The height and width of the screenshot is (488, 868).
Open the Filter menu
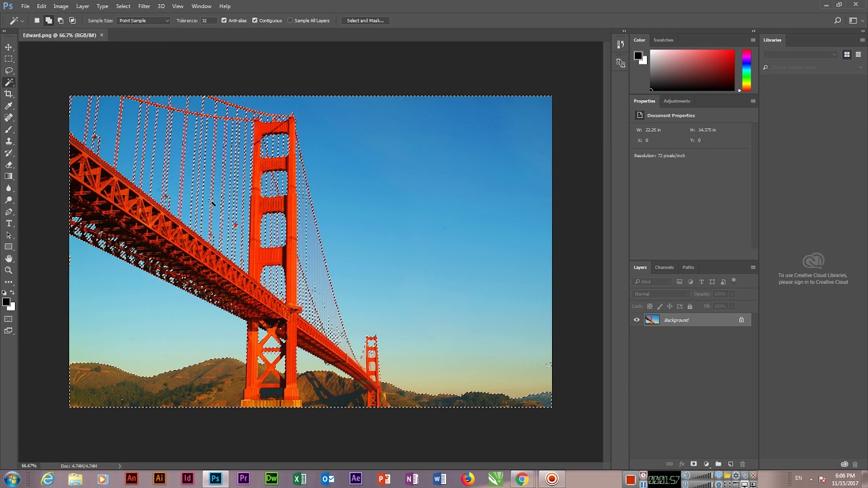coord(144,6)
